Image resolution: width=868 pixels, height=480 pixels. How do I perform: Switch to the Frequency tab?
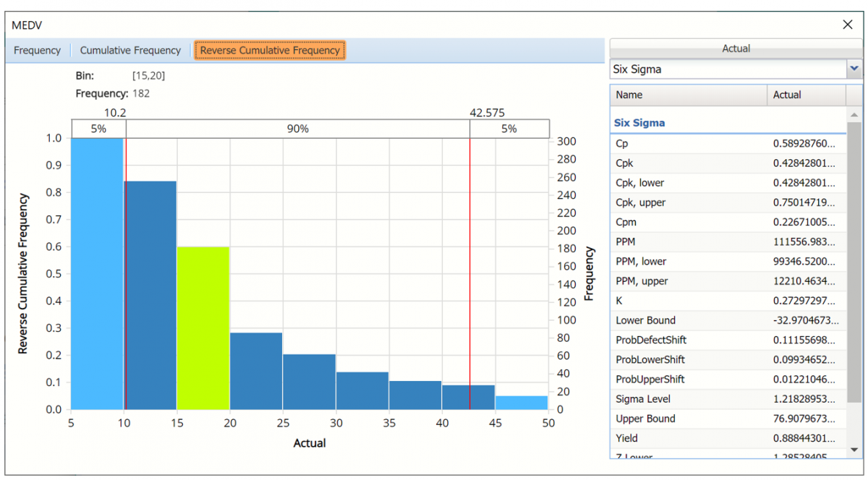click(37, 51)
